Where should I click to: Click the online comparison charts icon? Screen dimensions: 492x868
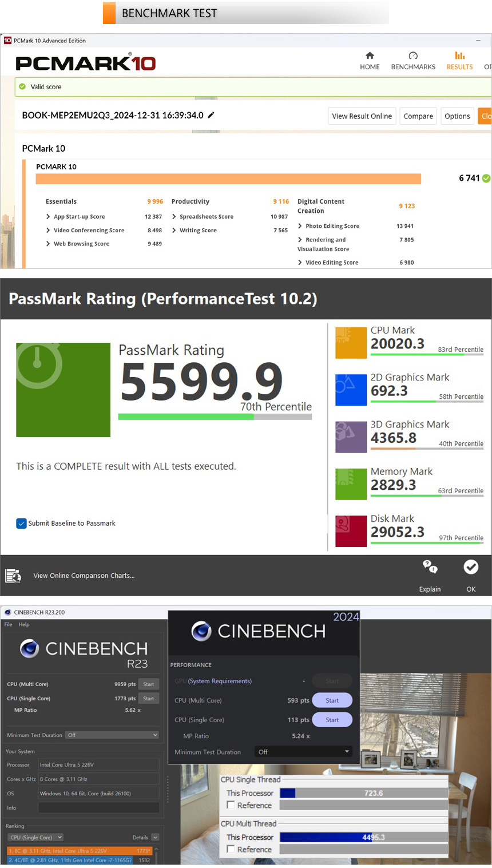[13, 576]
